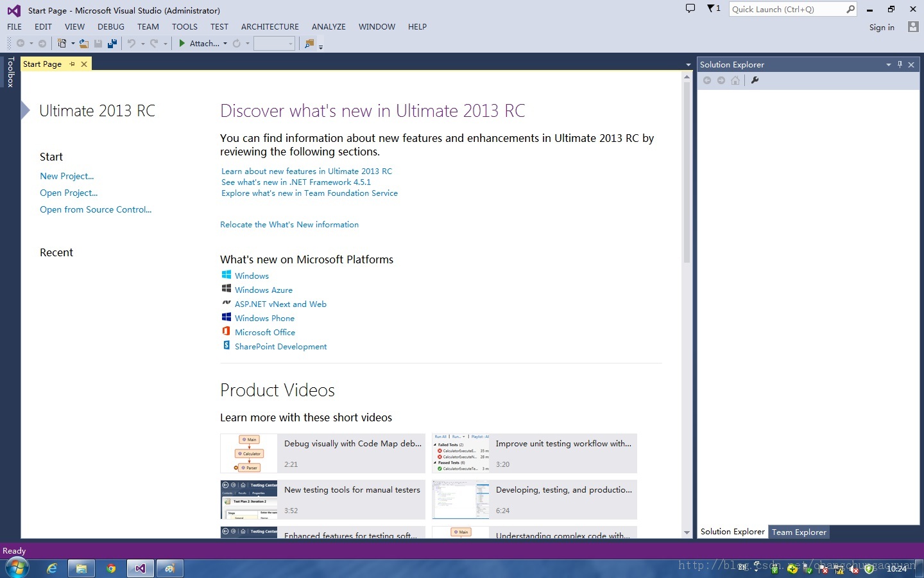Open Improve unit testing workflow video thumbnail
The width and height of the screenshot is (924, 578).
pos(461,453)
